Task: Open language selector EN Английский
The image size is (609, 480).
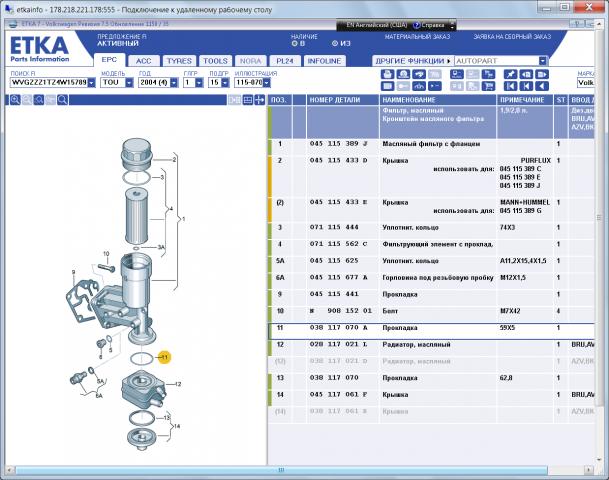Action: 376,25
